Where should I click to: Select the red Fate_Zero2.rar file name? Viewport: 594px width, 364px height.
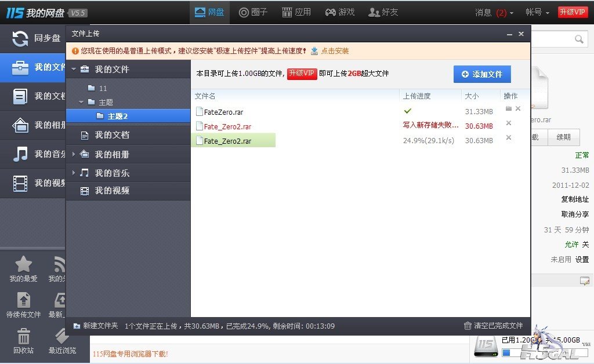tap(227, 126)
